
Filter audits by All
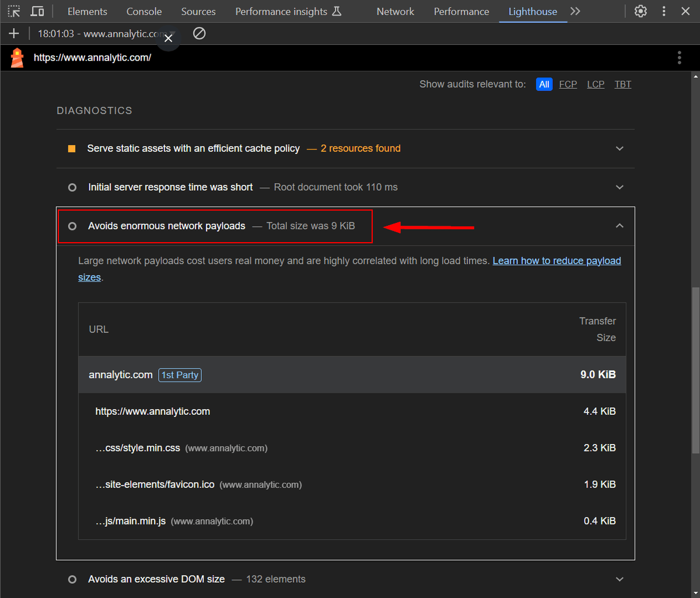[x=544, y=84]
